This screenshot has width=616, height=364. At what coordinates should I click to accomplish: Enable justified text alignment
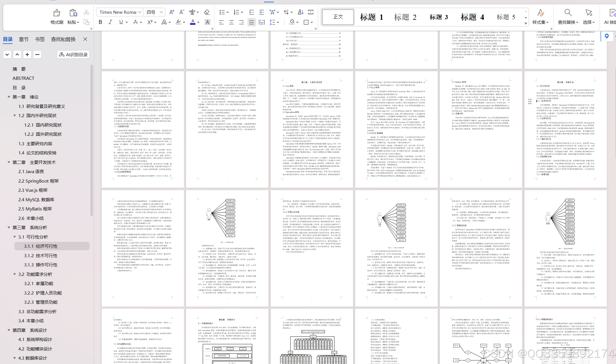tap(251, 22)
